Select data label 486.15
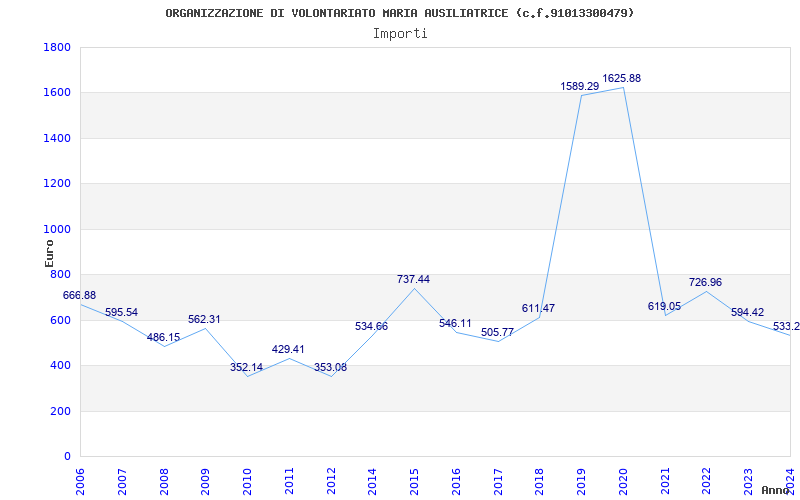800x500 pixels. tap(163, 337)
